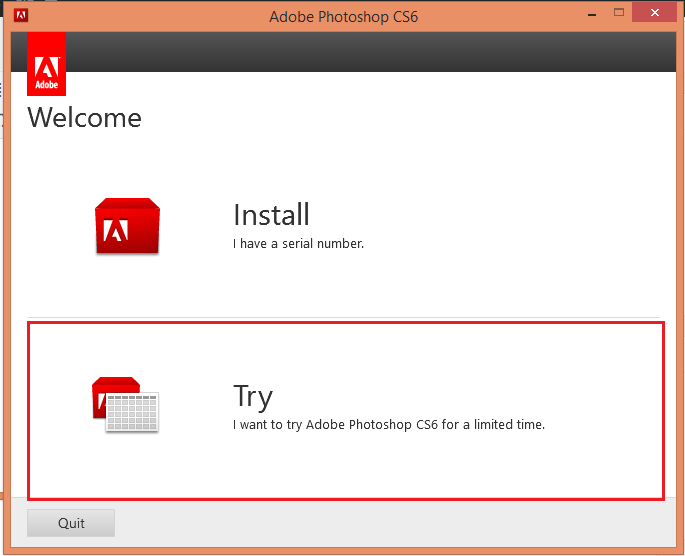Choose 'I want to try Adobe Photoshop CS6' text
The width and height of the screenshot is (685, 556).
pyautogui.click(x=389, y=424)
